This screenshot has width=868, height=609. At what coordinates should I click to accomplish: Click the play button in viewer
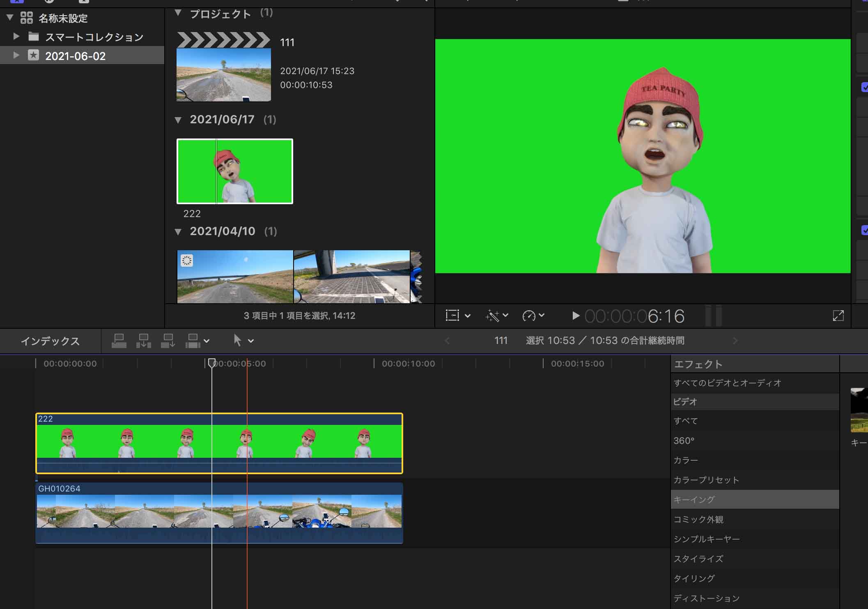pos(576,316)
